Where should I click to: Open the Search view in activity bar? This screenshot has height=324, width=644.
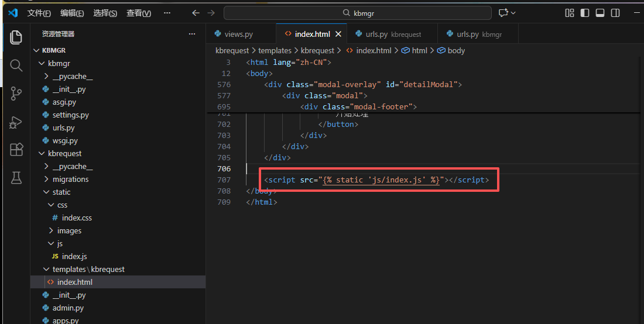pos(16,66)
